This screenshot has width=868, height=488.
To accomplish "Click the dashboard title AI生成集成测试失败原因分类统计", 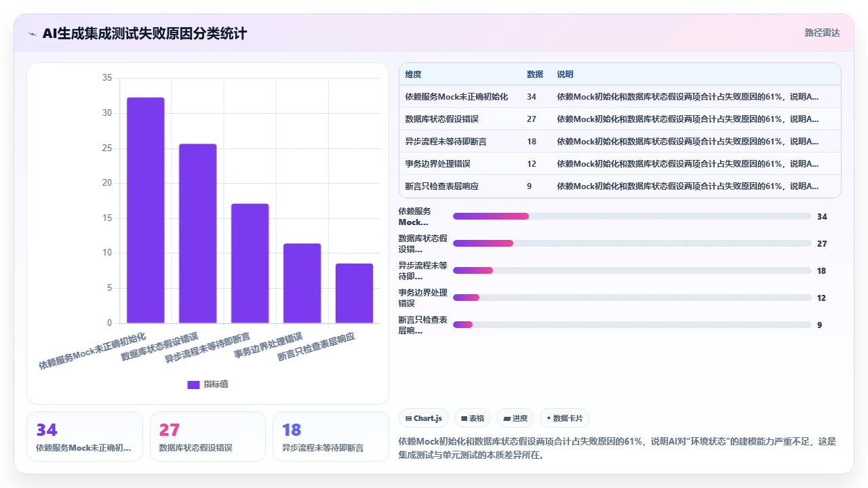I will [x=144, y=33].
